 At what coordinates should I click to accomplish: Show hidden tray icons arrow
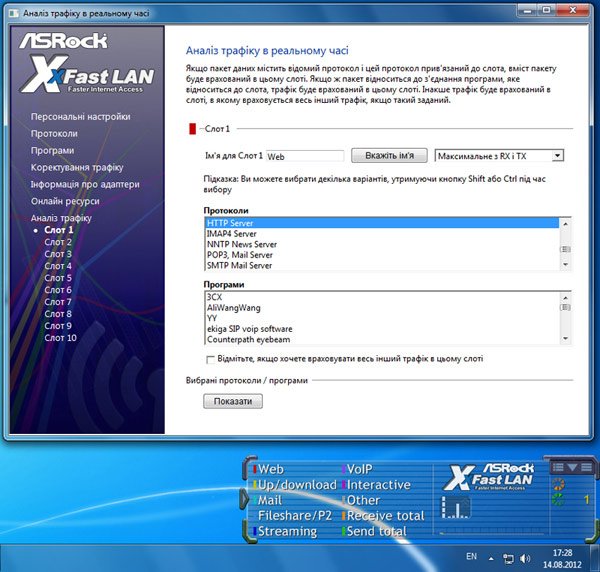491,559
